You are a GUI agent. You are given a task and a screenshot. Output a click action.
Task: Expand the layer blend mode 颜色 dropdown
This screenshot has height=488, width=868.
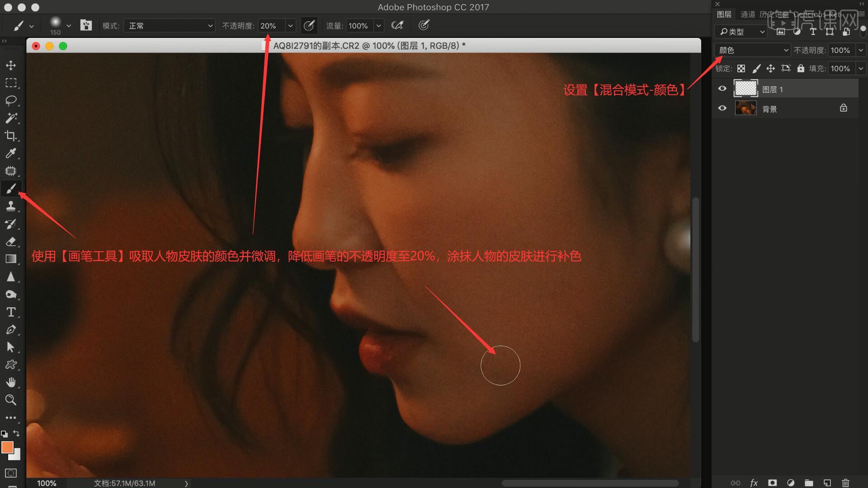point(753,50)
